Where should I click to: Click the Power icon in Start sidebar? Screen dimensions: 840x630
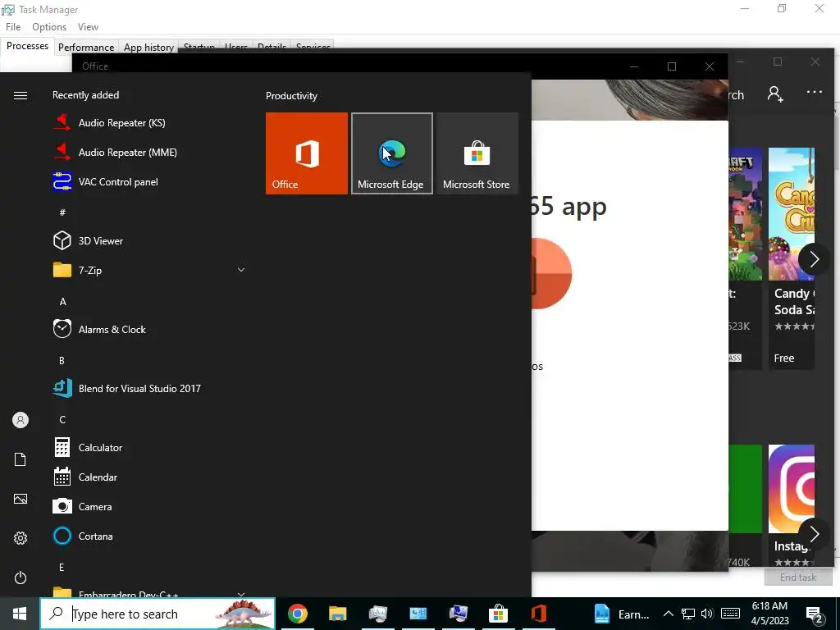coord(21,577)
